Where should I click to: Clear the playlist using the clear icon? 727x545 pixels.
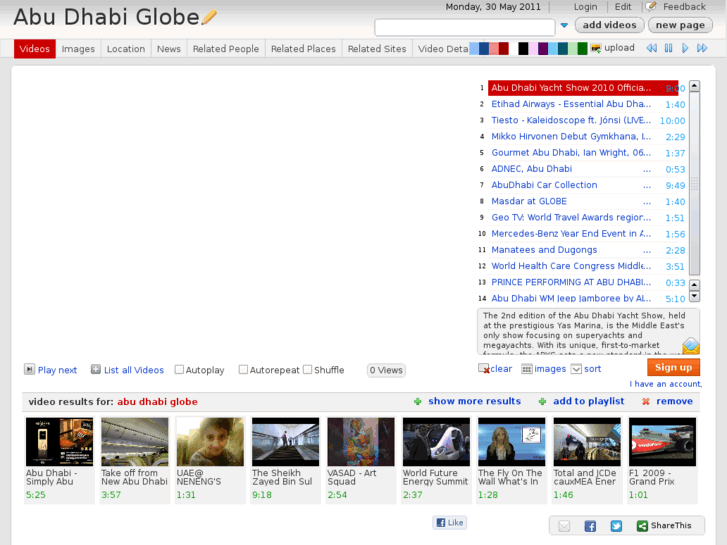coord(484,369)
